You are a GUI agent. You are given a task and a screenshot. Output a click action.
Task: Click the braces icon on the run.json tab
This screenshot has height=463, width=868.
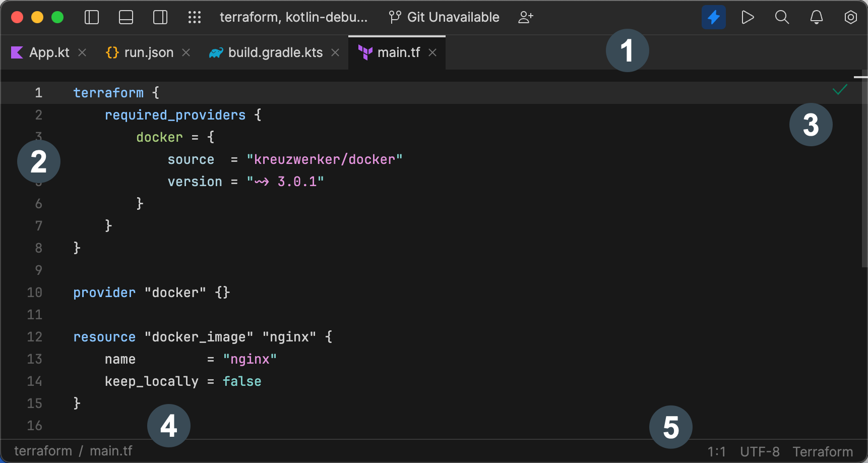111,52
